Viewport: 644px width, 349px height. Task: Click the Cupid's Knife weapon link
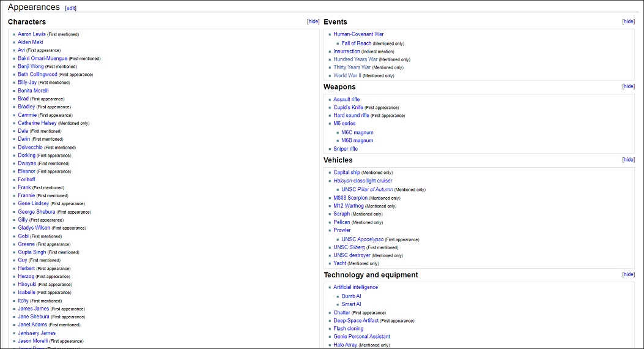[x=348, y=108]
